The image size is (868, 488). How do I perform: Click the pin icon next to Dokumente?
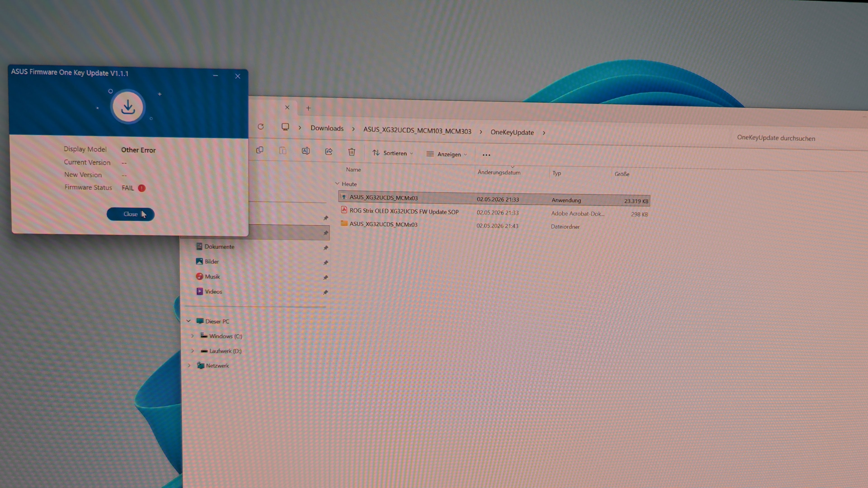325,248
